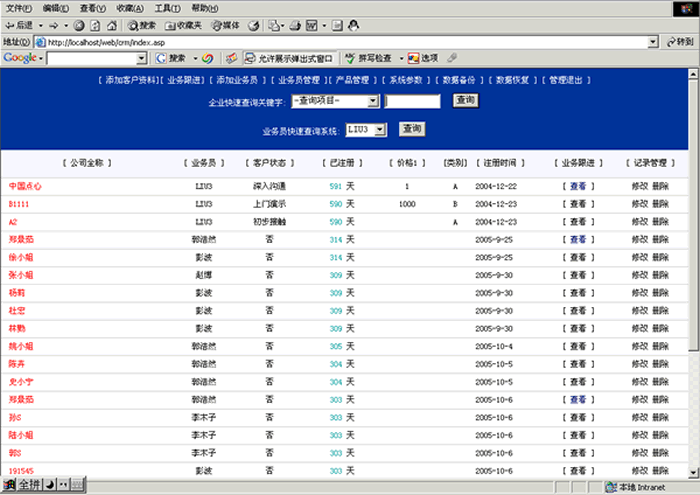
Task: Click the address bar URL field
Action: [342, 42]
